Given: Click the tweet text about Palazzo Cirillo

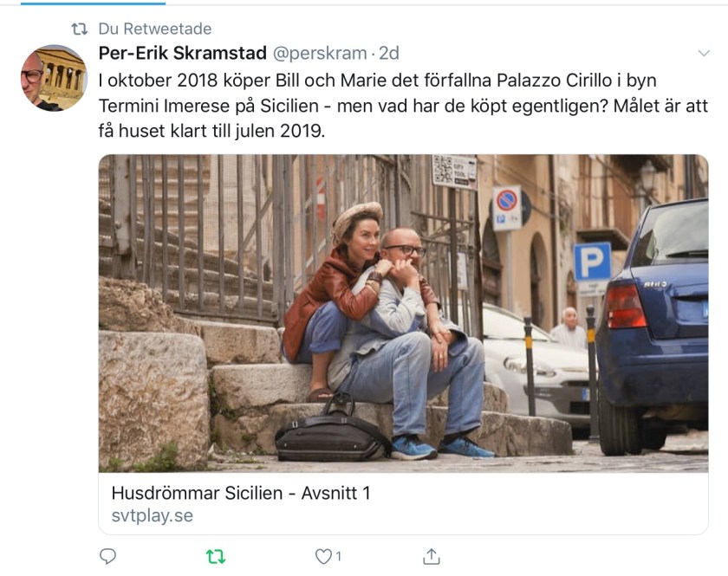Looking at the screenshot, I should tap(403, 106).
